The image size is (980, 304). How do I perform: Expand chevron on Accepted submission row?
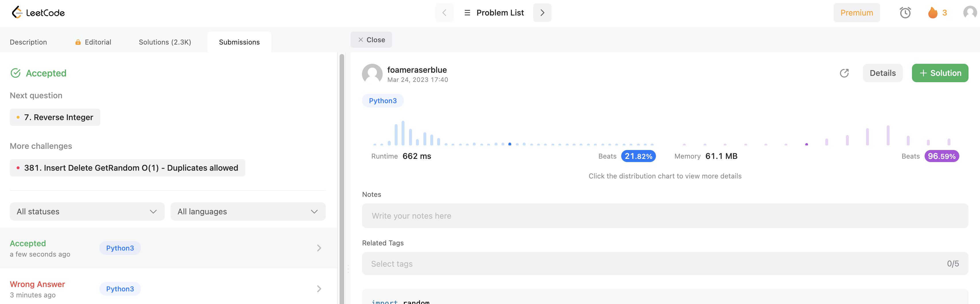(319, 248)
